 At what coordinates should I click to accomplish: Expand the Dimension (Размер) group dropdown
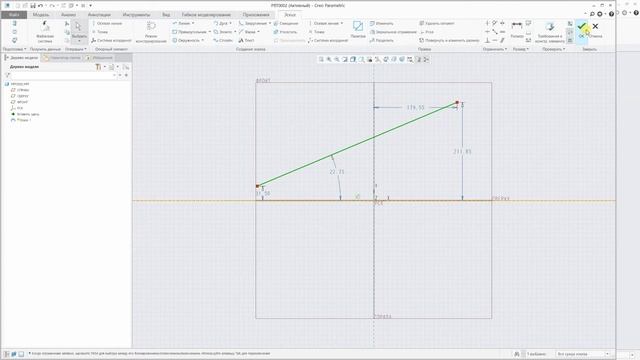pyautogui.click(x=520, y=49)
